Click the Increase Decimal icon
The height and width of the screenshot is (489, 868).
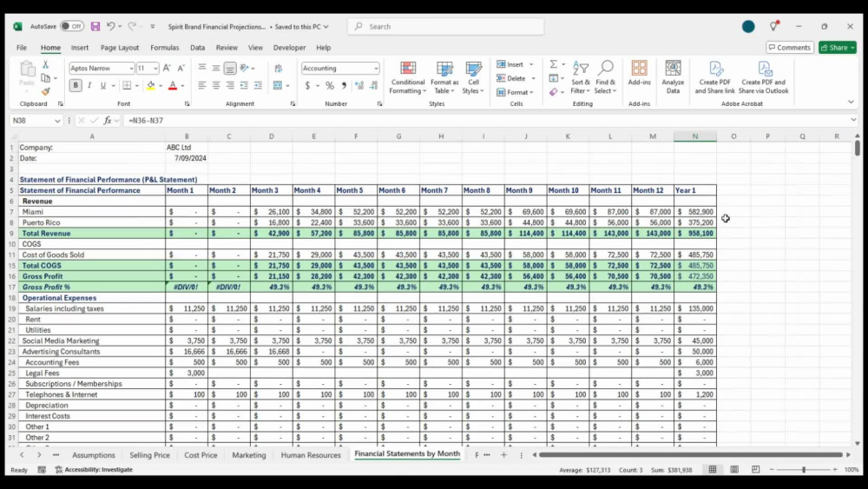(x=359, y=85)
